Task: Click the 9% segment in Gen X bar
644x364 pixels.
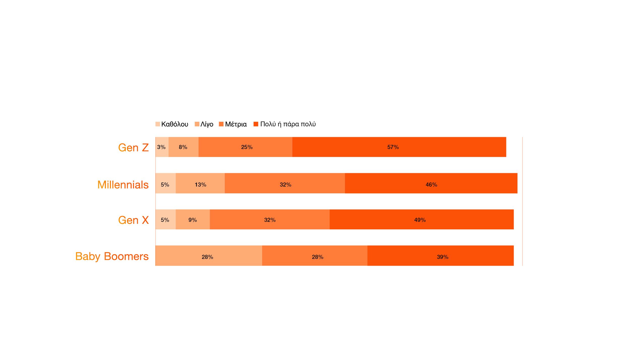Action: point(193,219)
